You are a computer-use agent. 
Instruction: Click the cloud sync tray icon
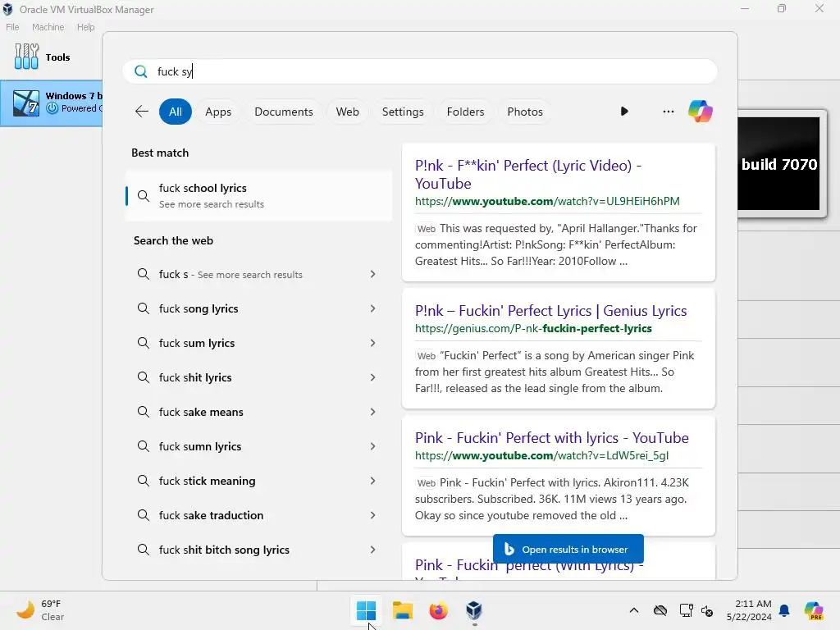pyautogui.click(x=660, y=610)
